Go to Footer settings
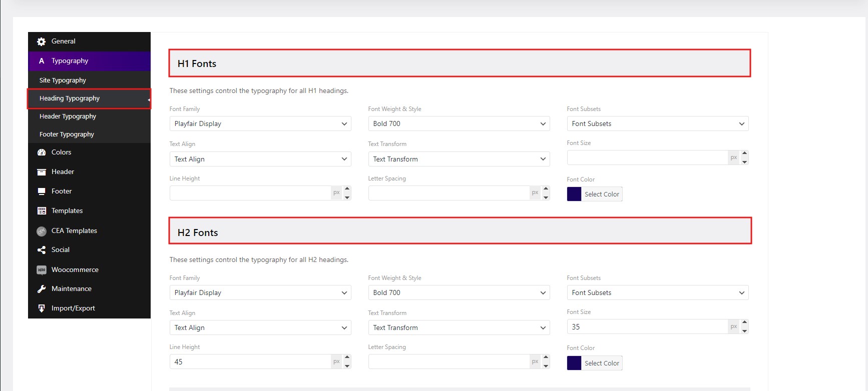 tap(89, 191)
